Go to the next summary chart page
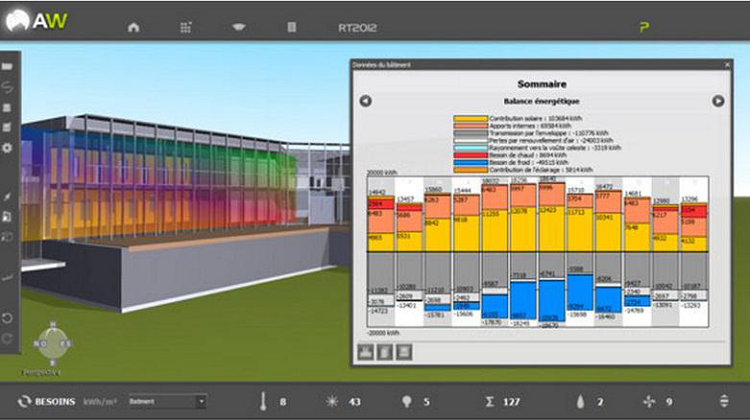Viewport: 750px width, 420px height. 717,101
